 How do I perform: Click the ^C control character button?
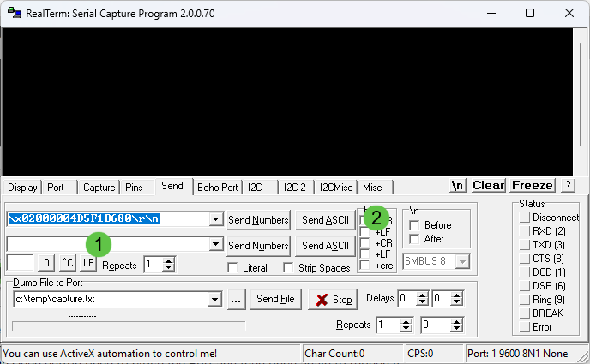[x=68, y=263]
